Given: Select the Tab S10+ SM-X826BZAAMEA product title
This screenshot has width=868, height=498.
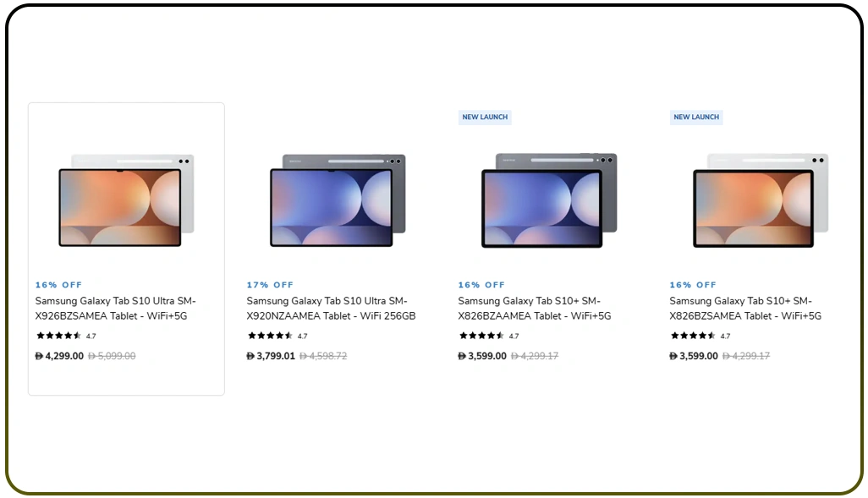Looking at the screenshot, I should [x=534, y=309].
